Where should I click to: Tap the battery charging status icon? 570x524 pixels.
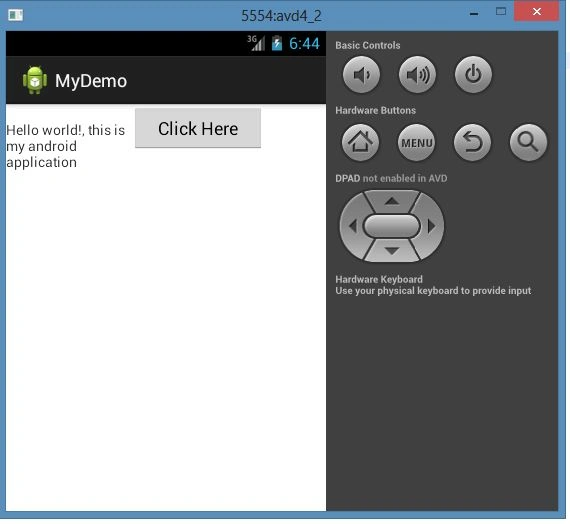coord(277,43)
